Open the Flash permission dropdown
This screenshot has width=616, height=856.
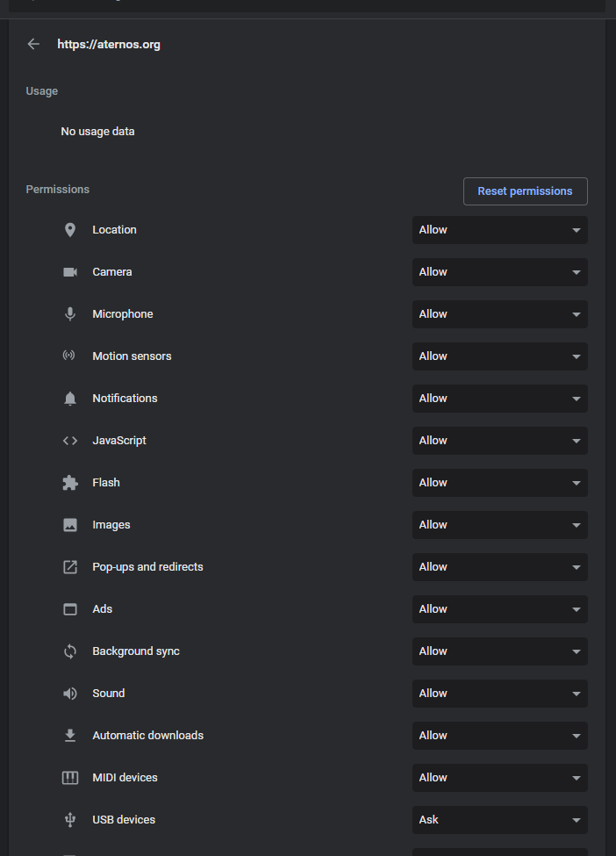500,483
